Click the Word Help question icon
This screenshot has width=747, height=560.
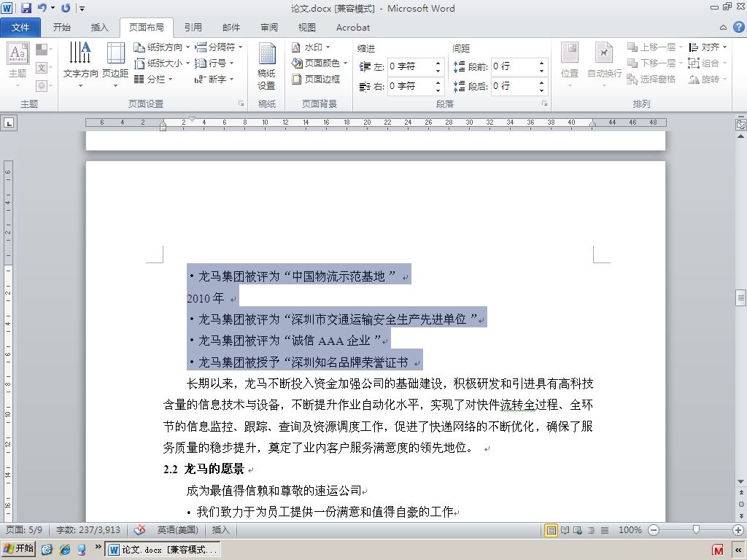pyautogui.click(x=738, y=27)
